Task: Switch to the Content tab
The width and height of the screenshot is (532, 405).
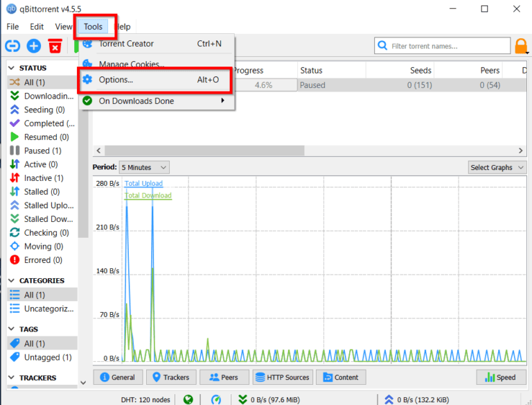Action: [x=341, y=377]
